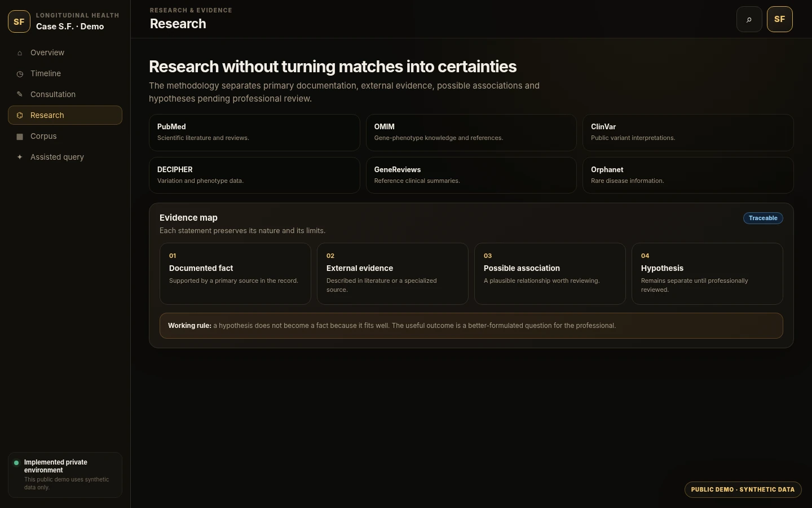Open the DECIPHER source card

[254, 176]
